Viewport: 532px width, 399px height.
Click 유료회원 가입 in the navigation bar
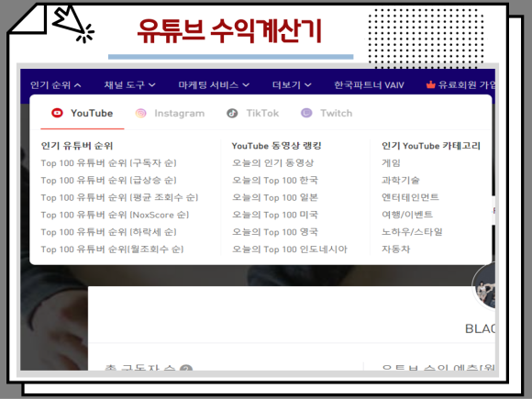click(x=460, y=84)
